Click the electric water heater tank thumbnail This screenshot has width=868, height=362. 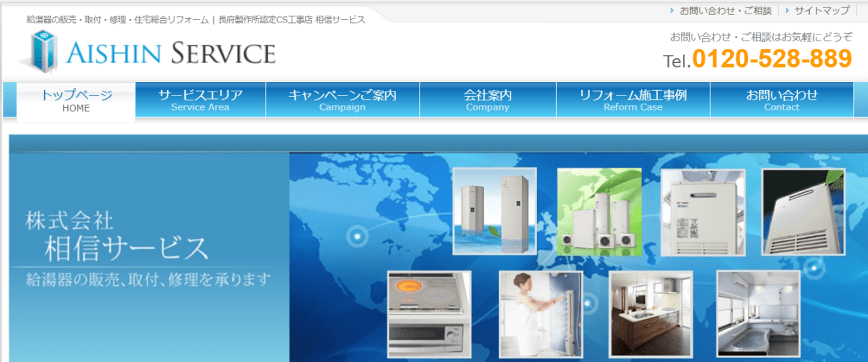494,211
